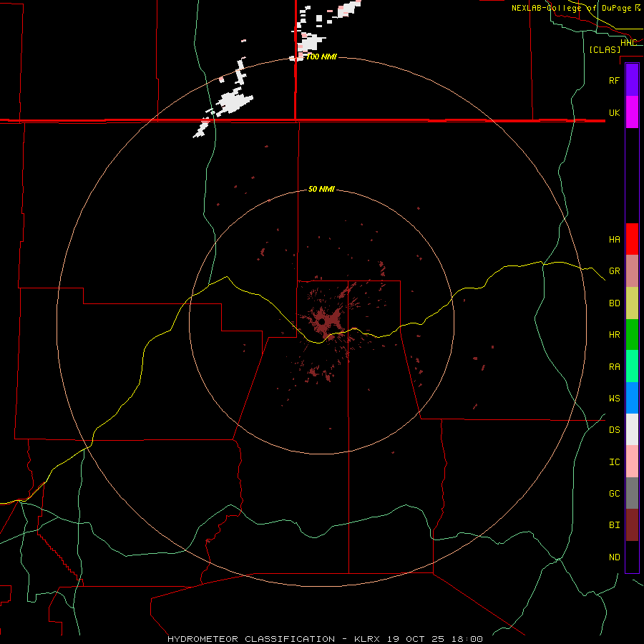
Task: Click the Hydrometeor Classification KLRX title text
Action: pos(325,639)
